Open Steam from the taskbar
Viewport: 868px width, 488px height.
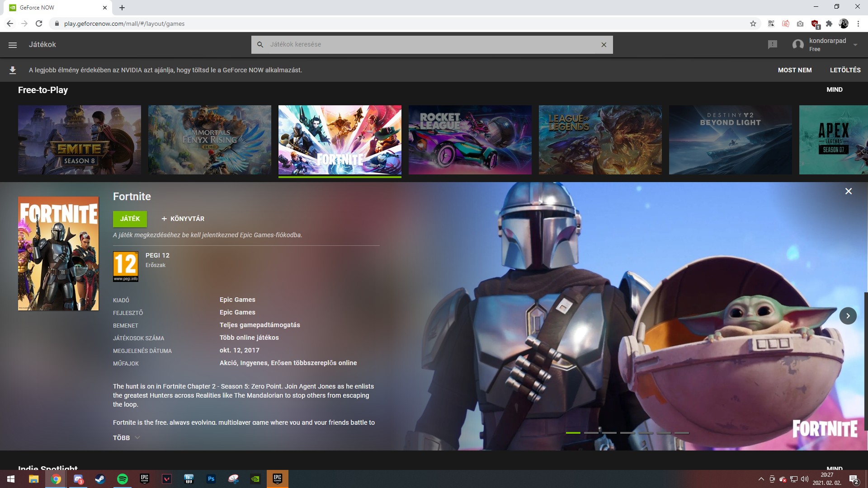pos(100,479)
